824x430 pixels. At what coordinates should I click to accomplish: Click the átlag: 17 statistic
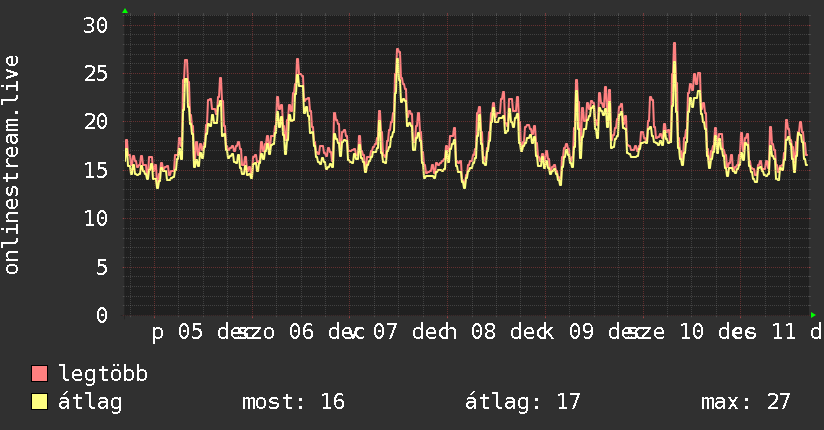click(522, 402)
